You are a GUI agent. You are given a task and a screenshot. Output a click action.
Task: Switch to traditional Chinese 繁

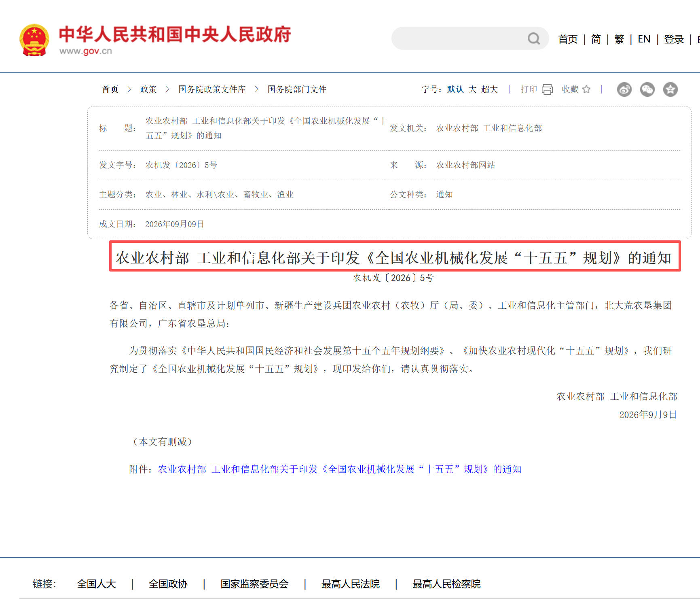tap(619, 39)
